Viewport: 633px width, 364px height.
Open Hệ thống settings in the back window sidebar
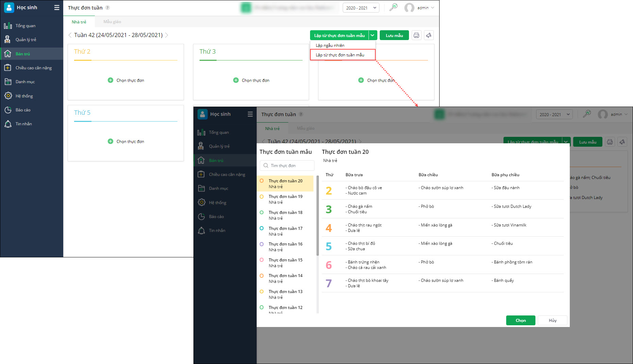[x=24, y=96]
